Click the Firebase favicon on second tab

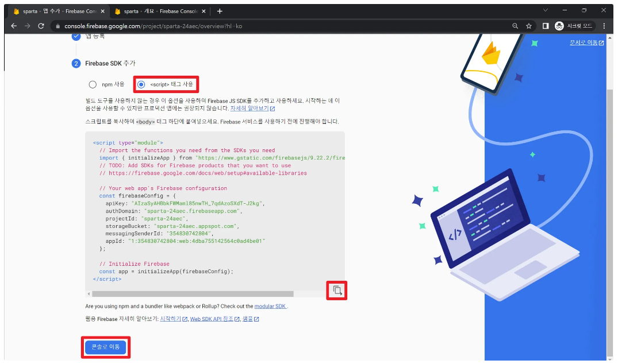[117, 11]
